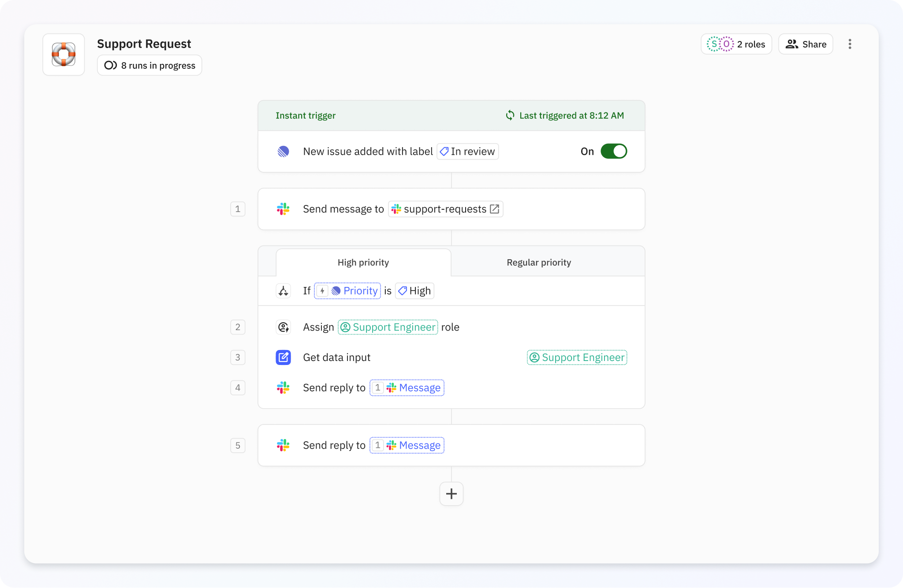Viewport: 903px width, 588px height.
Task: Click the Get data input edit icon
Action: coord(283,357)
